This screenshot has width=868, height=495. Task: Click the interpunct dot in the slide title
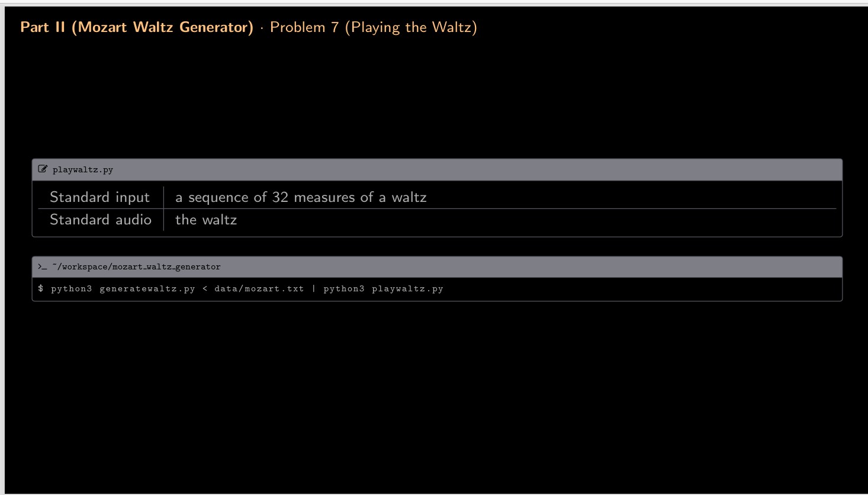coord(261,27)
